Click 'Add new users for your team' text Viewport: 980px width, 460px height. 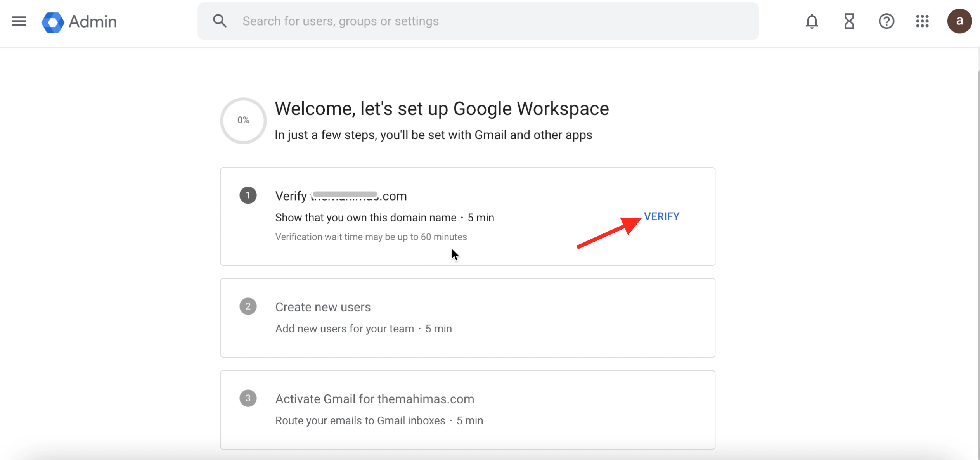coord(345,329)
